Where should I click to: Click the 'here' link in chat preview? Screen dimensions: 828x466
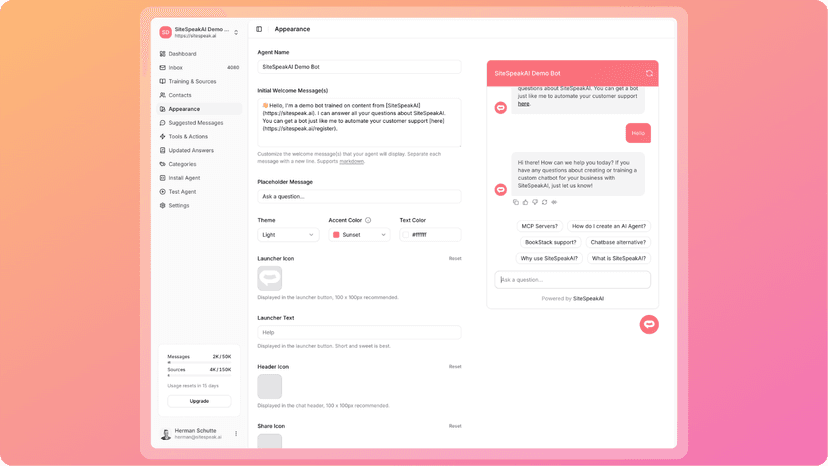click(x=523, y=104)
